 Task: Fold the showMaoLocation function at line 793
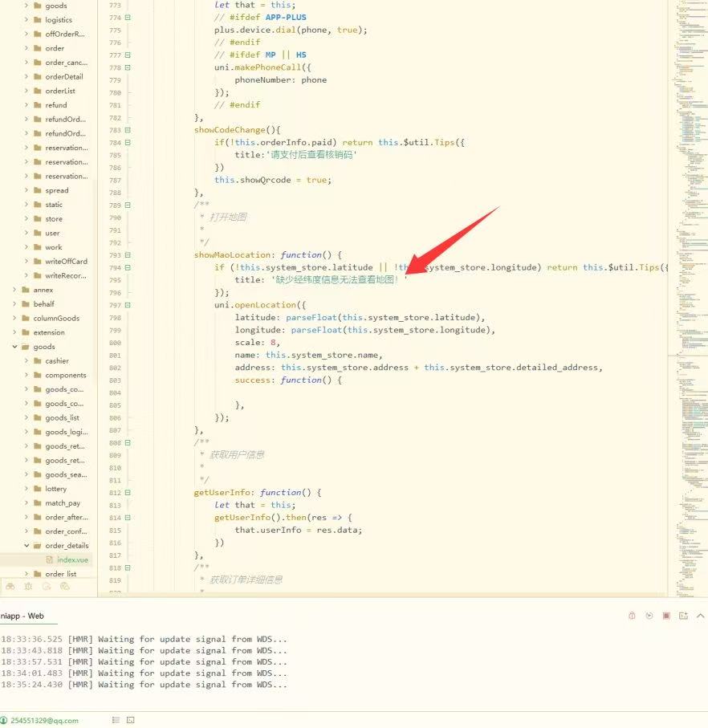point(128,255)
